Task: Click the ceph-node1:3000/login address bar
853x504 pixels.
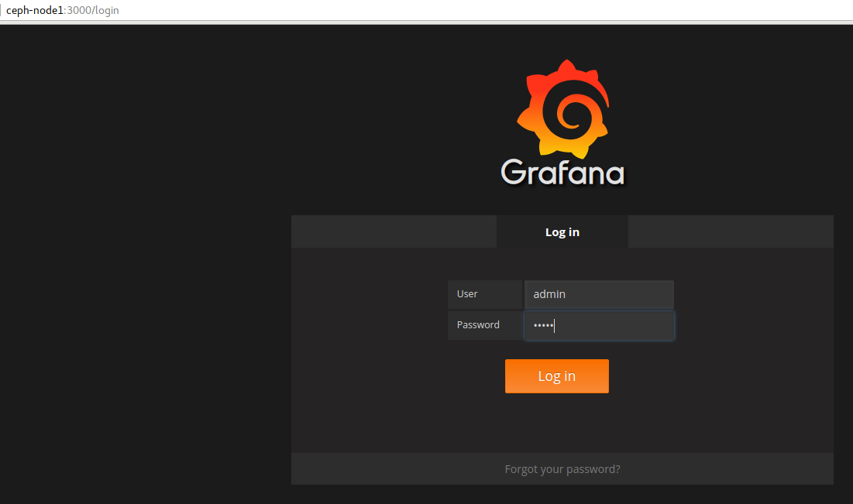Action: pos(426,10)
